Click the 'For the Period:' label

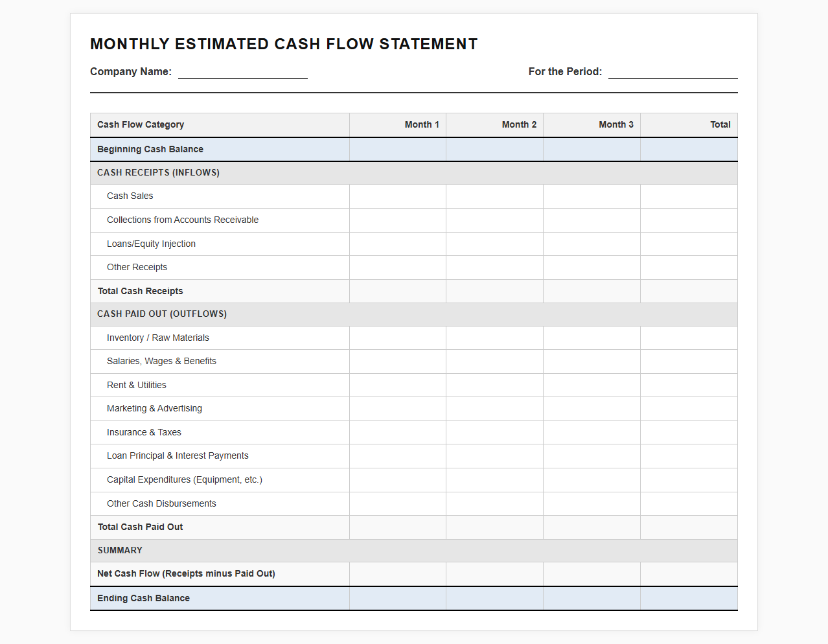click(x=565, y=71)
